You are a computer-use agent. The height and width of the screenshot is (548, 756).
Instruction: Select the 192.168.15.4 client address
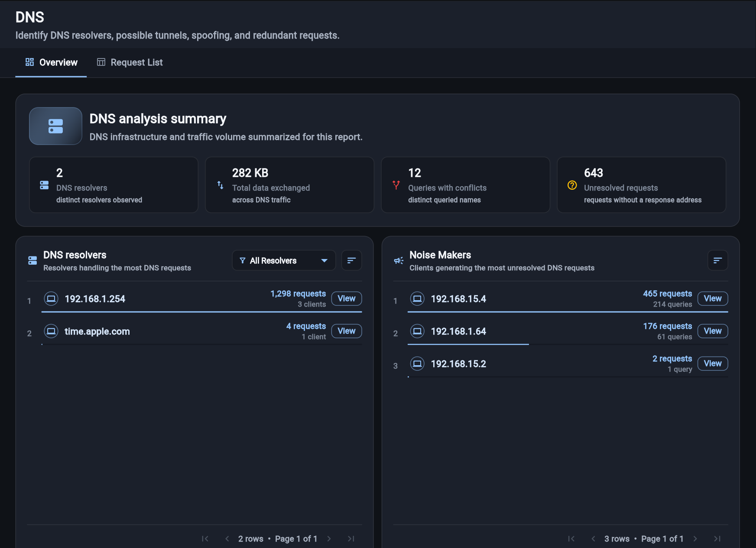pos(458,299)
